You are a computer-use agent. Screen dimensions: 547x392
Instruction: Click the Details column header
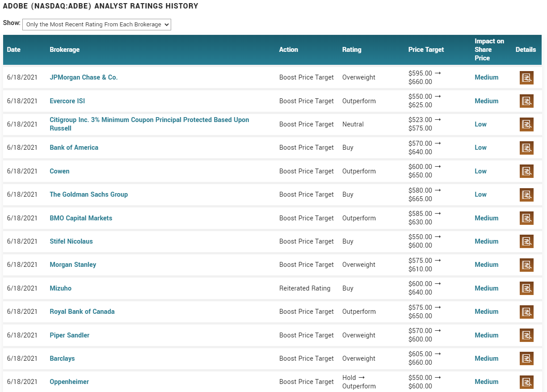(x=526, y=50)
